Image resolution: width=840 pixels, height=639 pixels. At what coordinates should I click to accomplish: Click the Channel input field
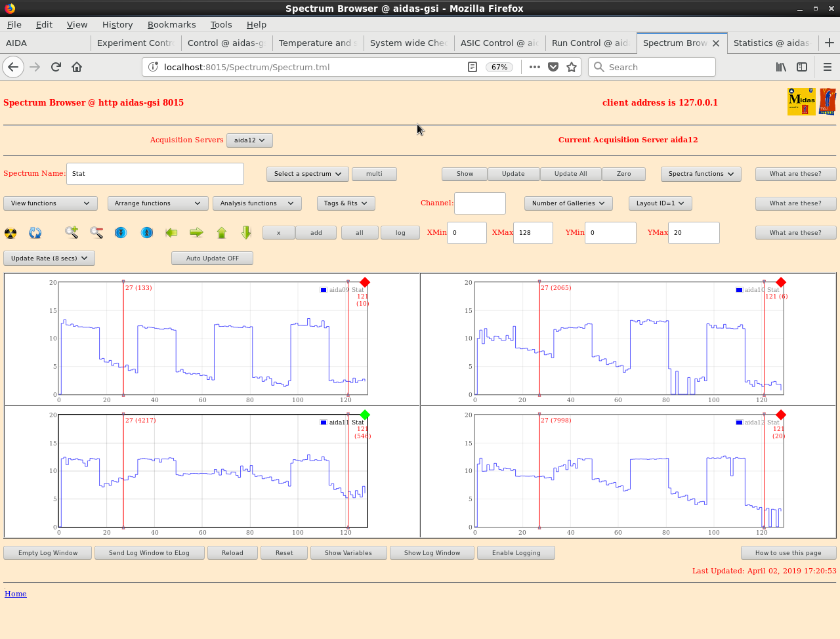(x=480, y=203)
